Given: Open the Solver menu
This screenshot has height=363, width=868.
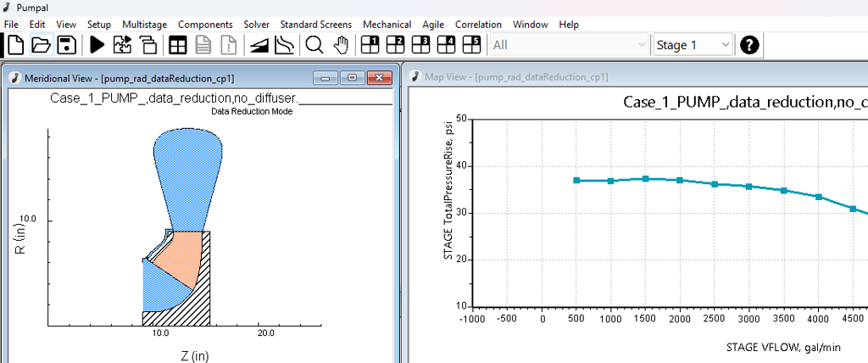Looking at the screenshot, I should point(256,25).
